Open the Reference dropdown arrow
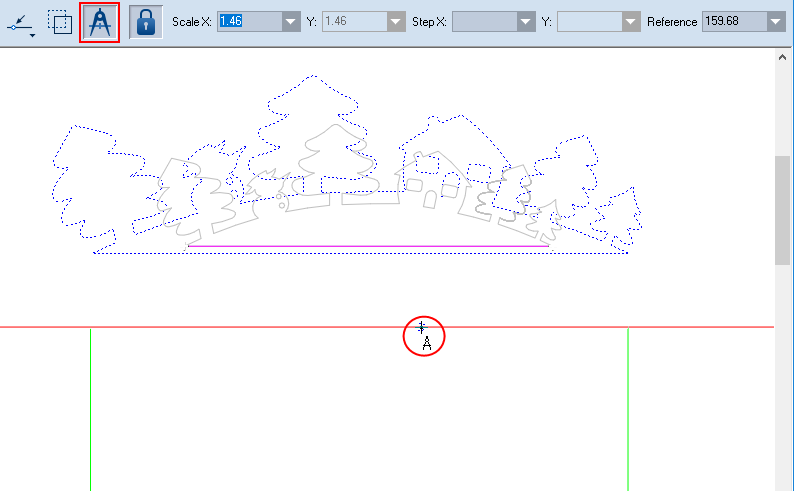The width and height of the screenshot is (794, 491). coord(775,21)
